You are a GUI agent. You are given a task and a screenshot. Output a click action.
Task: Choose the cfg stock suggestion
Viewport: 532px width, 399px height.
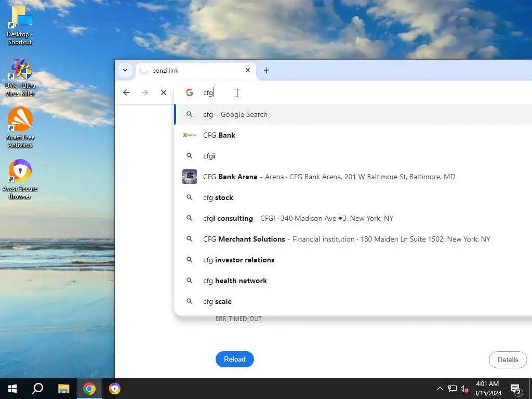pyautogui.click(x=353, y=197)
